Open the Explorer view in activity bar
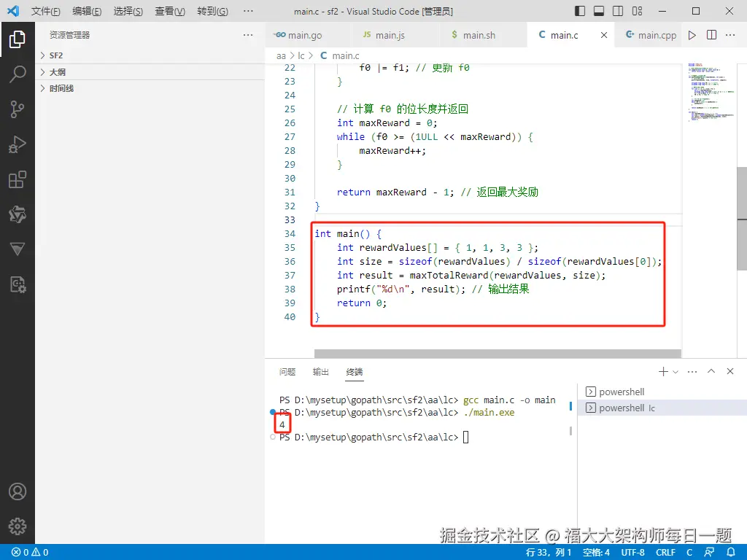 click(18, 39)
